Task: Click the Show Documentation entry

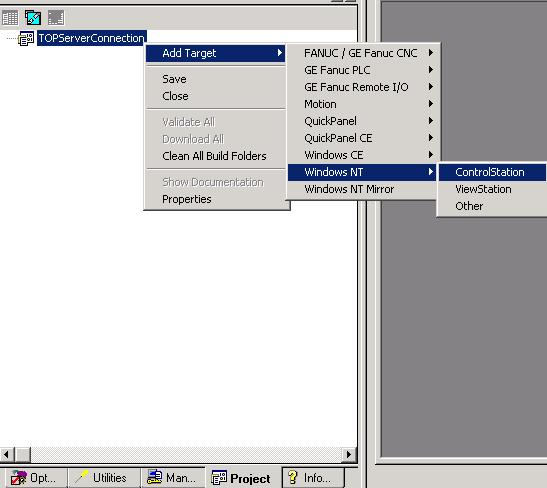Action: click(x=216, y=182)
